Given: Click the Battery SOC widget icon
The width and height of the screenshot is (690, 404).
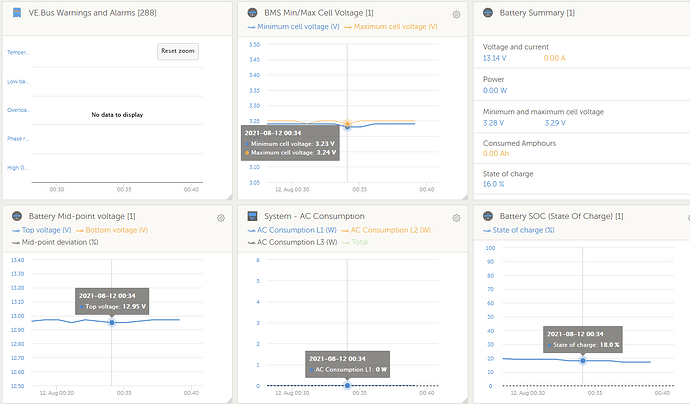Looking at the screenshot, I should 488,216.
